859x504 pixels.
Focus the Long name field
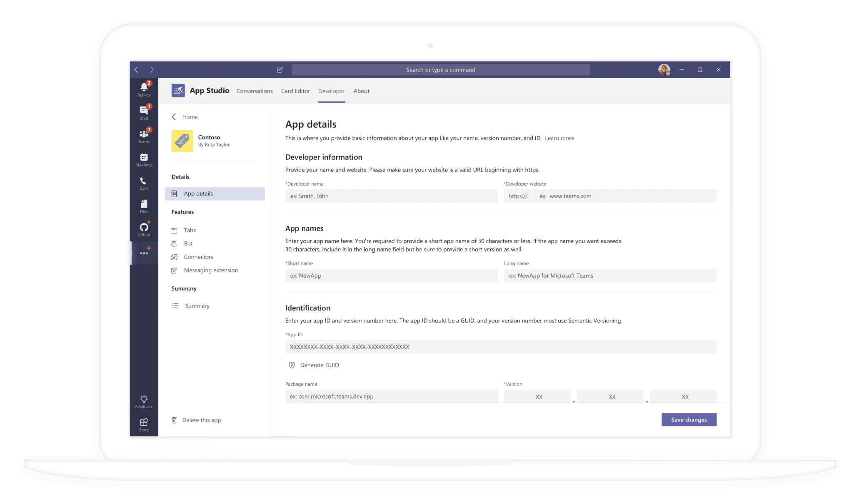(610, 276)
